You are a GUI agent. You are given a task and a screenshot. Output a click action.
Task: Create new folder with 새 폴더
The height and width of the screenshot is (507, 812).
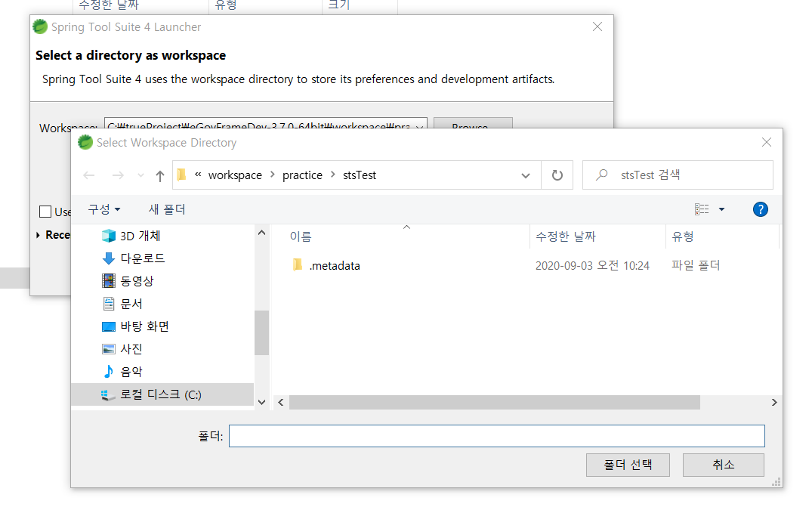(167, 209)
